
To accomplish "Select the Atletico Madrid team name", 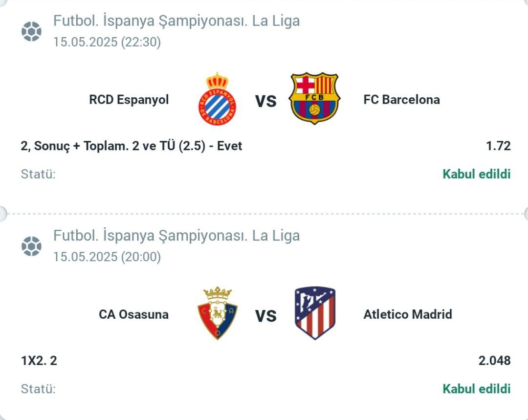I will click(x=408, y=314).
